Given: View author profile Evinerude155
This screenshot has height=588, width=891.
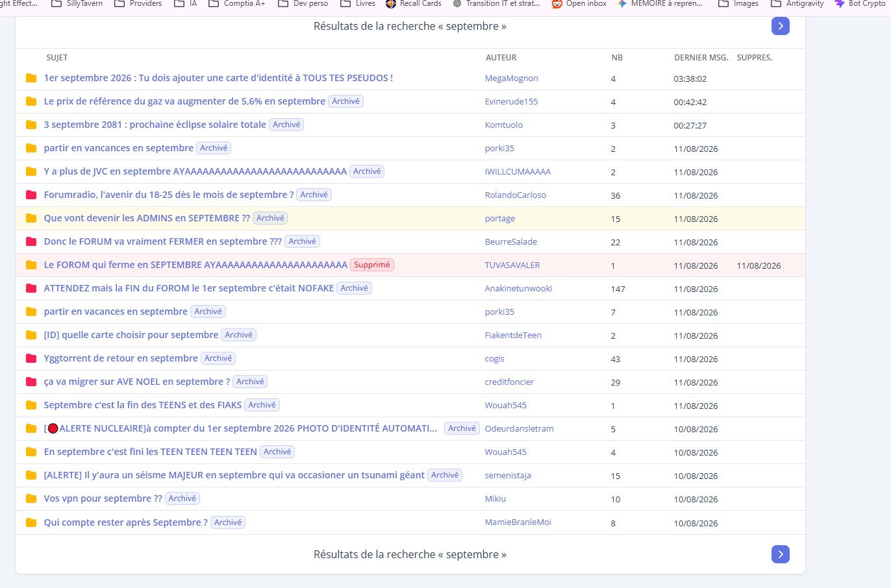Looking at the screenshot, I should coord(512,102).
